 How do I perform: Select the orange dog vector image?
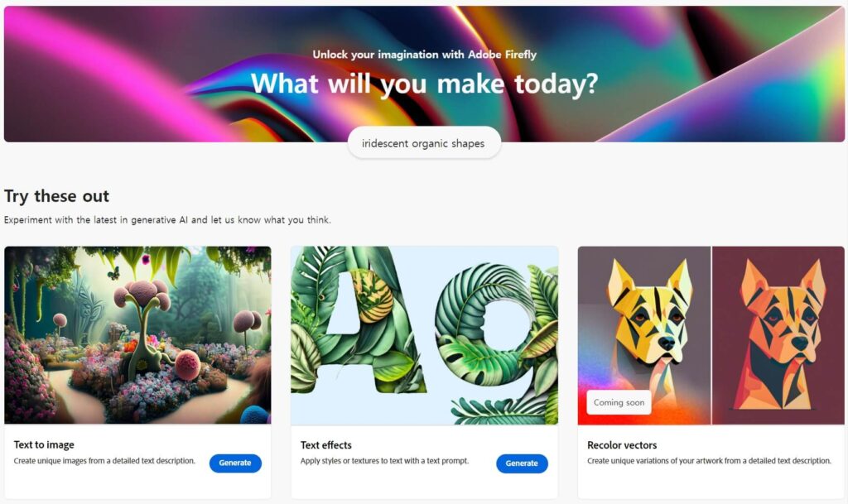778,335
